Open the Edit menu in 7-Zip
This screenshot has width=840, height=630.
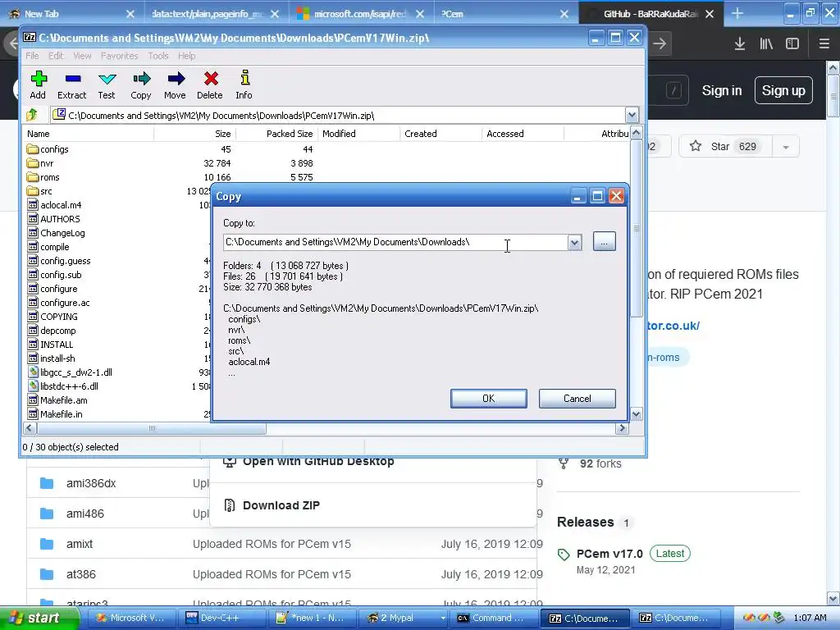(56, 56)
